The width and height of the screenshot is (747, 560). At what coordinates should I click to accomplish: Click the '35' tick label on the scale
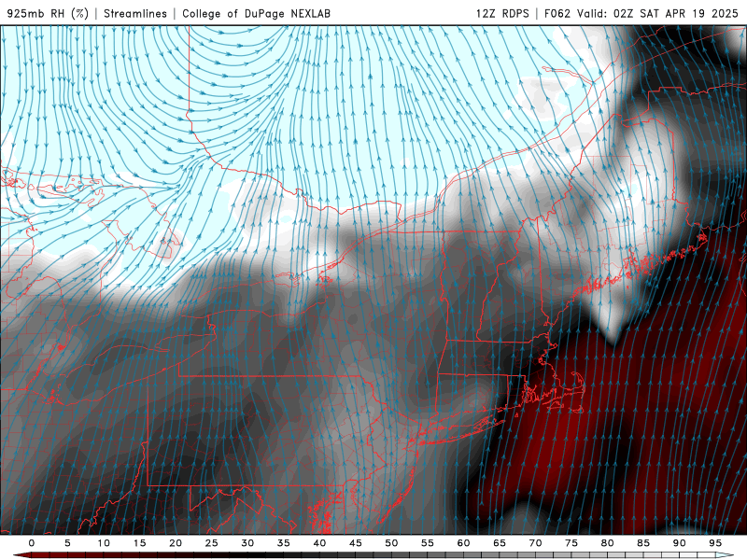pos(284,543)
